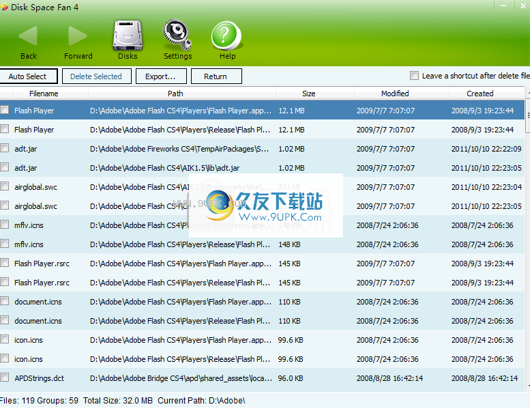Click Files: 119 Groups: 59 status text
532x411 pixels.
click(39, 401)
